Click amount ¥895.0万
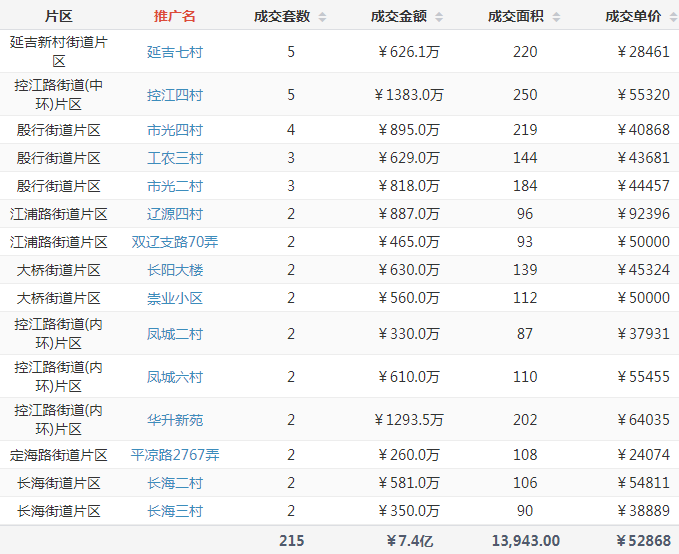 409,130
